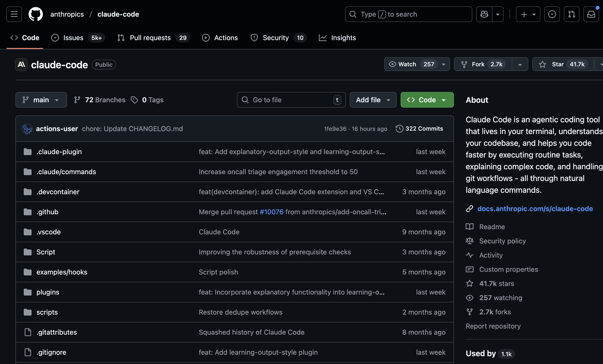
Task: Open the hamburger navigation menu
Action: [x=14, y=14]
